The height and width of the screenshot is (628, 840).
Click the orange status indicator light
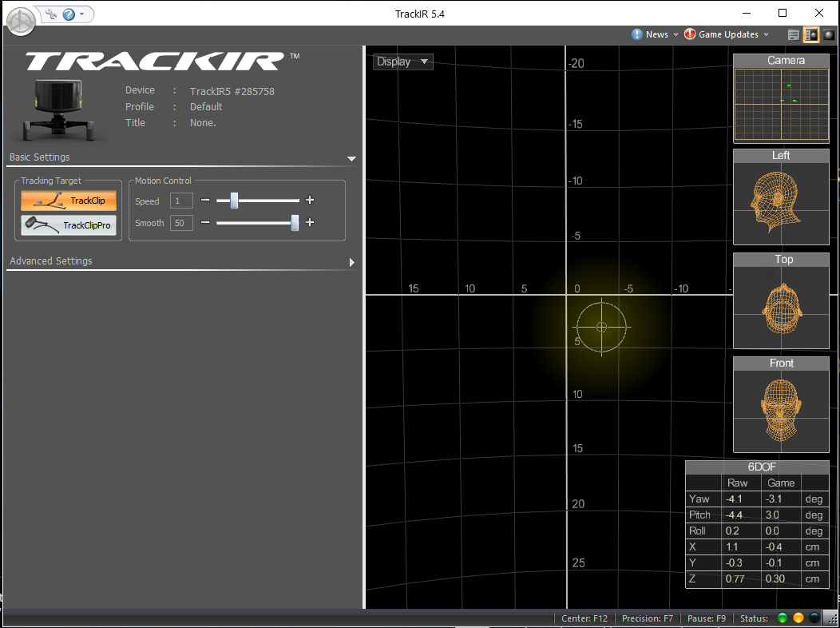pos(798,618)
